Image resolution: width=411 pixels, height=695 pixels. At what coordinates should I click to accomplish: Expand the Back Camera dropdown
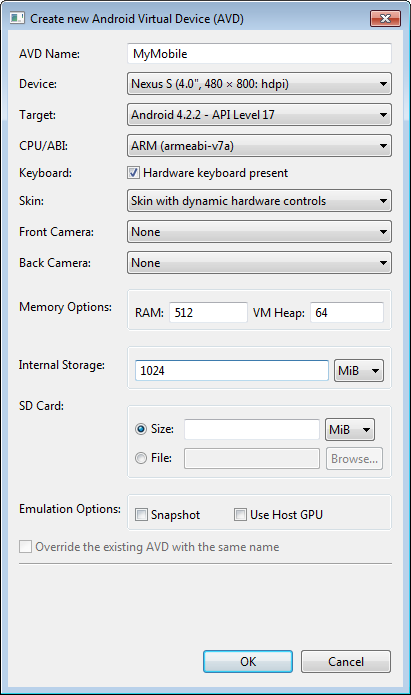[x=259, y=263]
